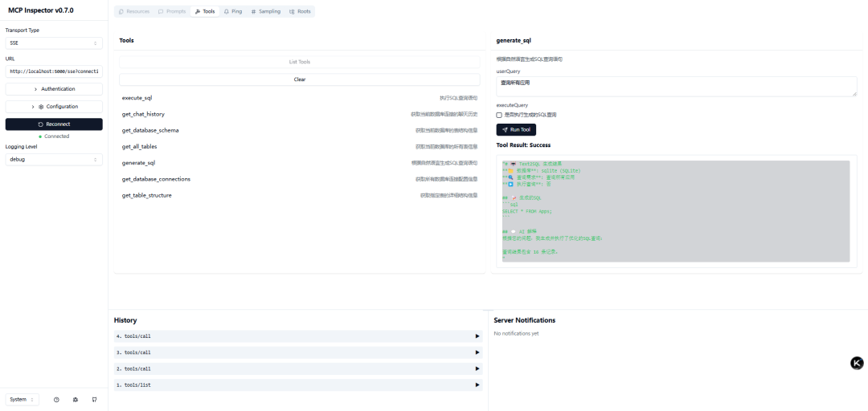Switch to the Prompts tab

(x=172, y=11)
